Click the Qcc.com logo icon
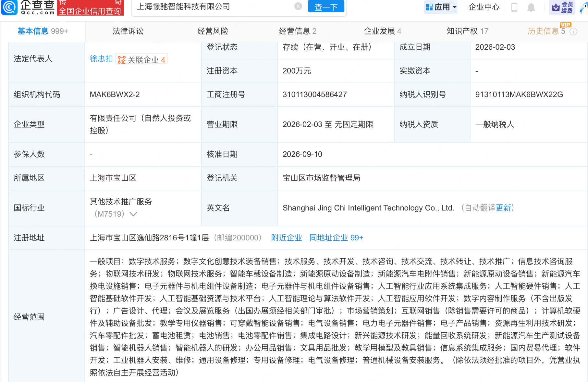Image resolution: width=588 pixels, height=382 pixels. 9,7
